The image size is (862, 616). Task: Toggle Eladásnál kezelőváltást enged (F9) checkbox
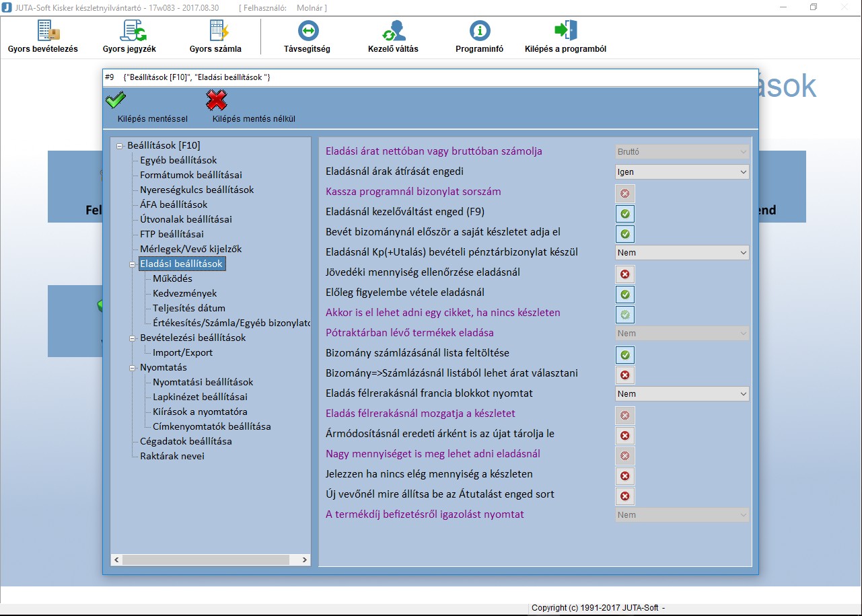coord(624,214)
